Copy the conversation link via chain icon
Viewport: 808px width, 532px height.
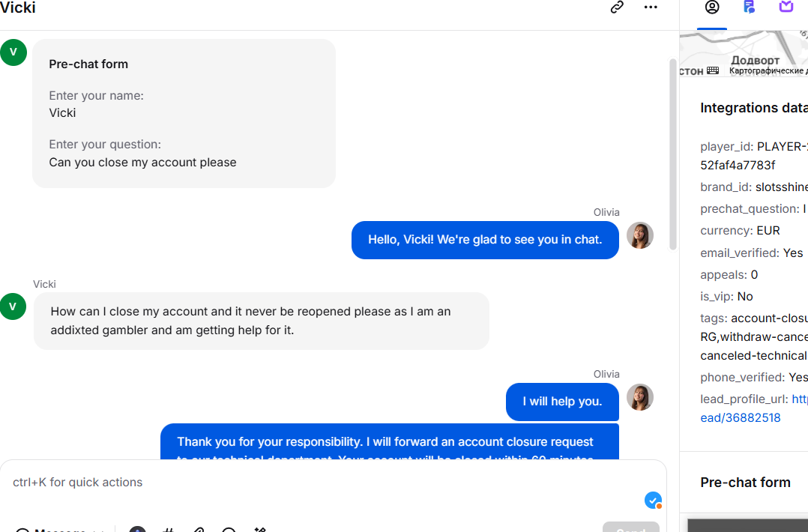617,7
